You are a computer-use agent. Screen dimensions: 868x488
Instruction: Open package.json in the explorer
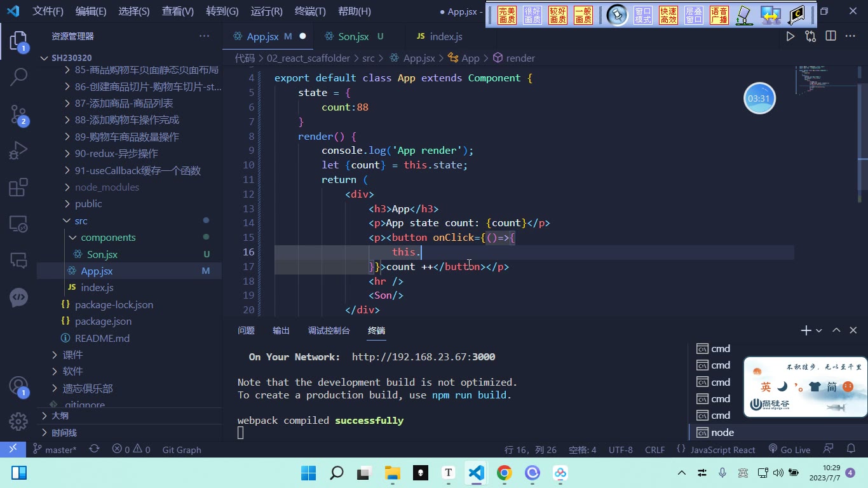click(x=103, y=321)
